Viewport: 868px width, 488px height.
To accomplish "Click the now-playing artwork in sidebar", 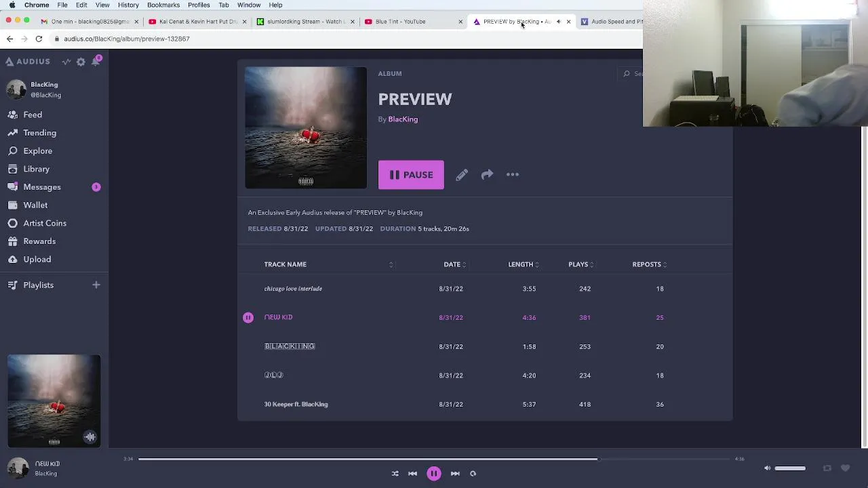I will pyautogui.click(x=54, y=401).
